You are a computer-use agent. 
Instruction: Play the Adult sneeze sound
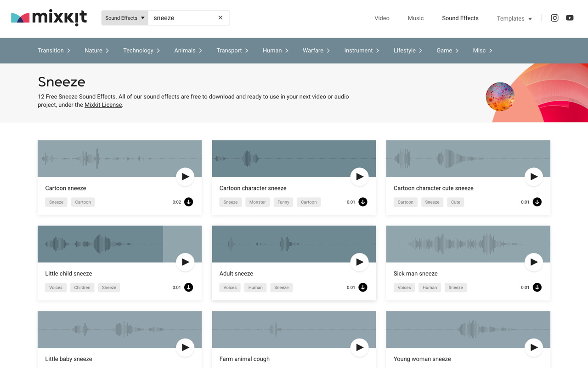359,262
